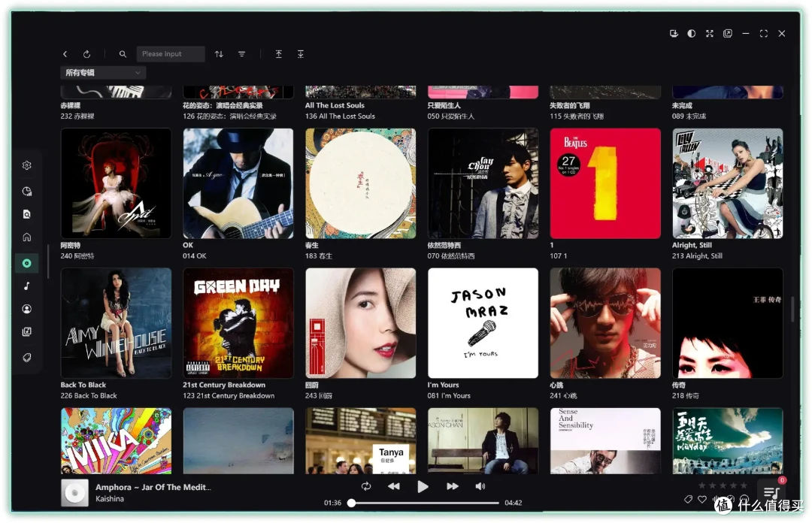
Task: Open the file search sidebar icon
Action: [x=27, y=214]
